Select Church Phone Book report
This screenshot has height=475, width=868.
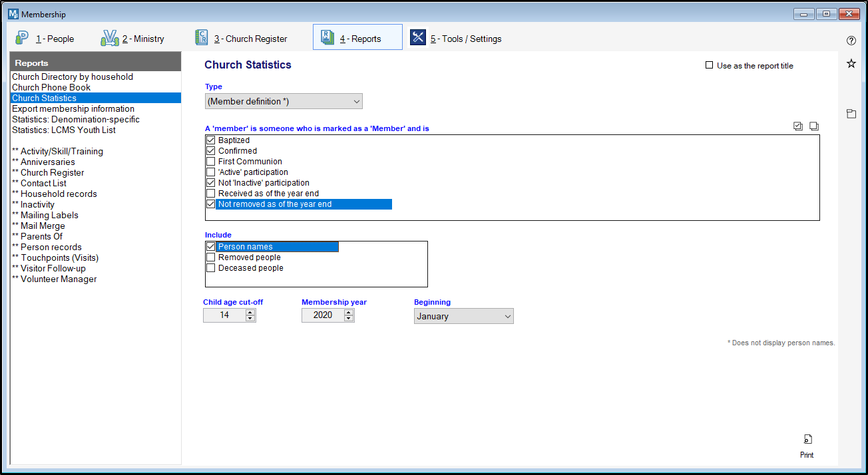[x=51, y=87]
